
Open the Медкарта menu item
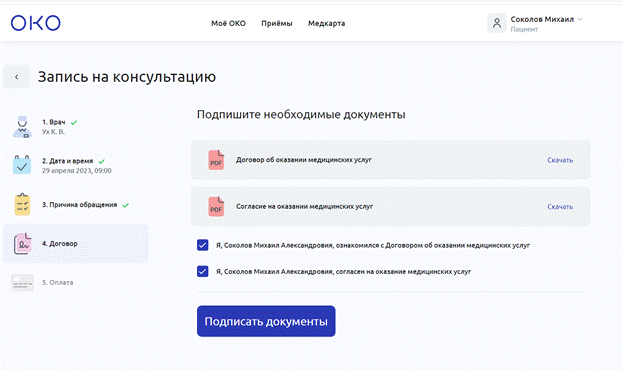click(326, 23)
